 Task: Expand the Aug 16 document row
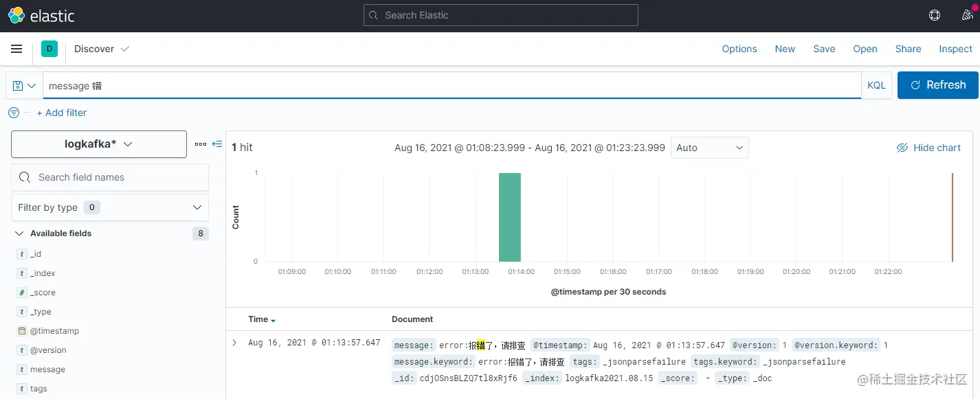pos(234,343)
